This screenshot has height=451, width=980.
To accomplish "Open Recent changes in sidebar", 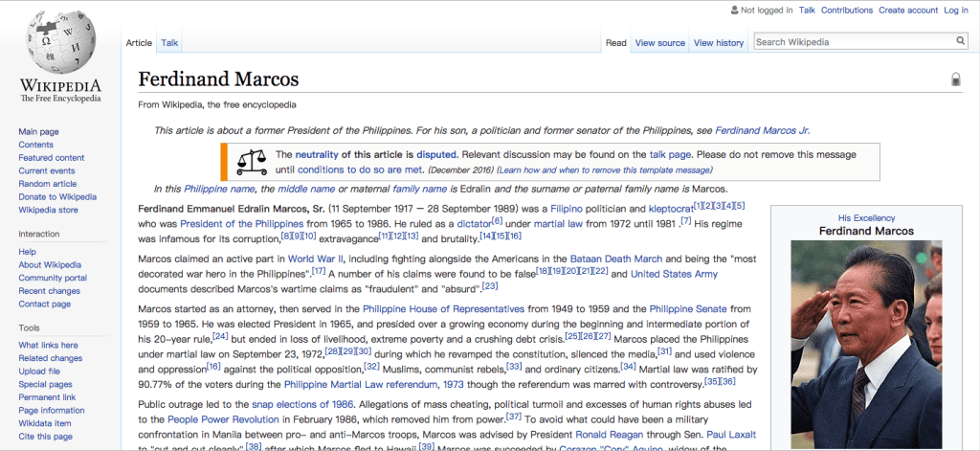I will pyautogui.click(x=49, y=291).
